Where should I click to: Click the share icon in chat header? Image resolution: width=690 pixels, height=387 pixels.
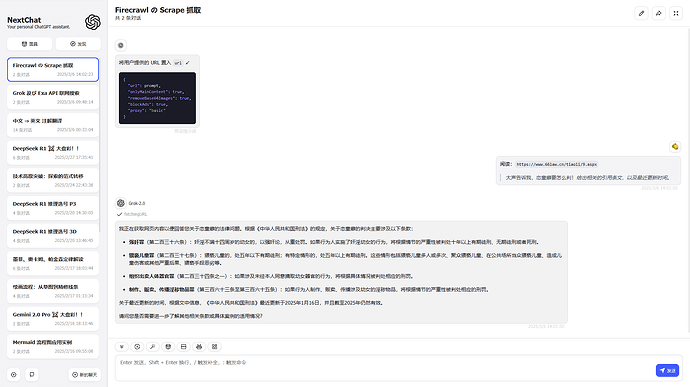tap(658, 13)
